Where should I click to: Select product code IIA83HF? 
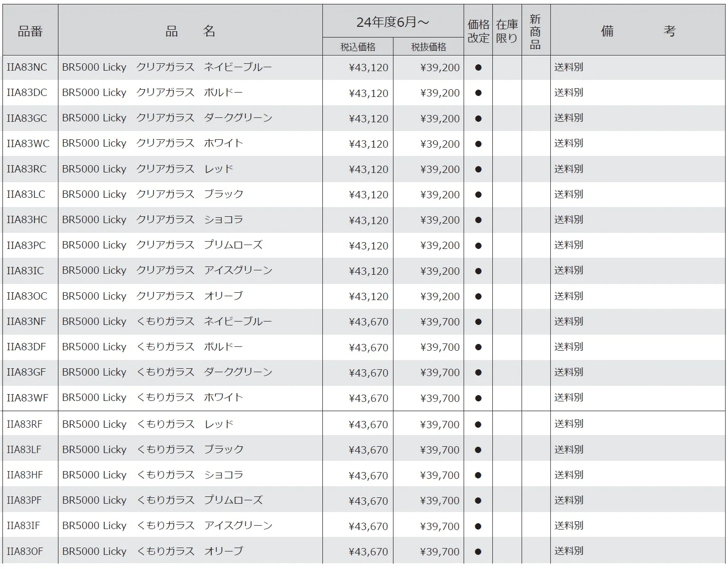[25, 474]
